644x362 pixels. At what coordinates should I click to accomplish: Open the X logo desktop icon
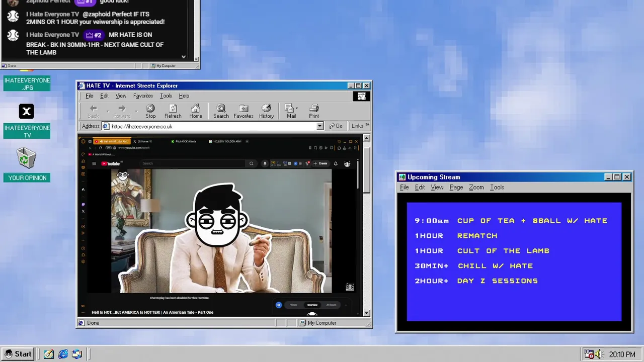[x=27, y=111]
